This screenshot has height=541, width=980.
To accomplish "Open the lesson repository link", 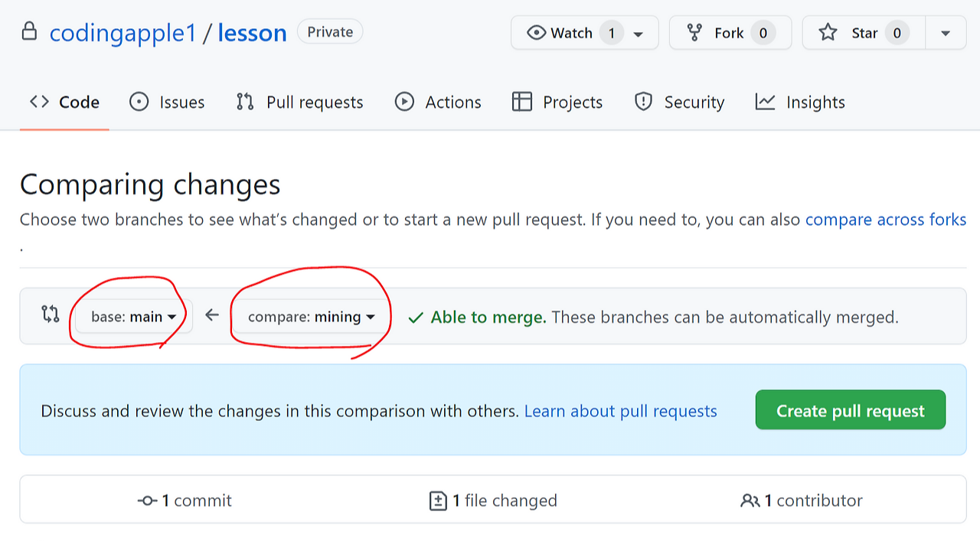I will [252, 33].
